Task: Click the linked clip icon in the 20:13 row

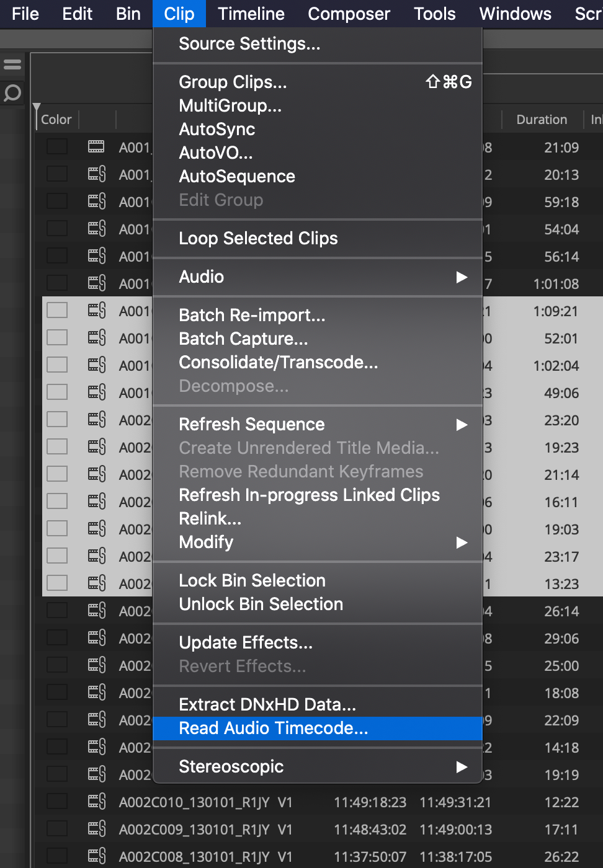Action: coord(97,174)
